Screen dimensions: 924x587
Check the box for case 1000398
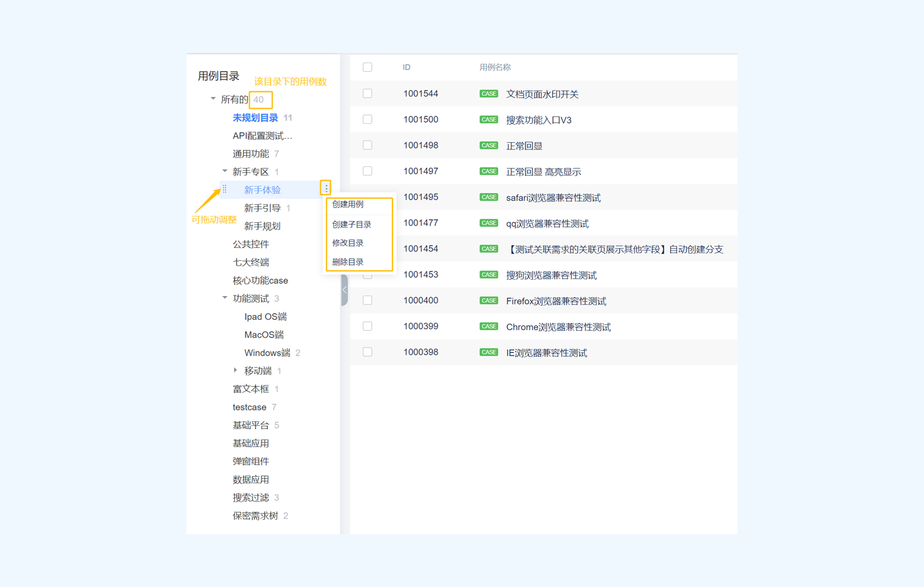[368, 352]
